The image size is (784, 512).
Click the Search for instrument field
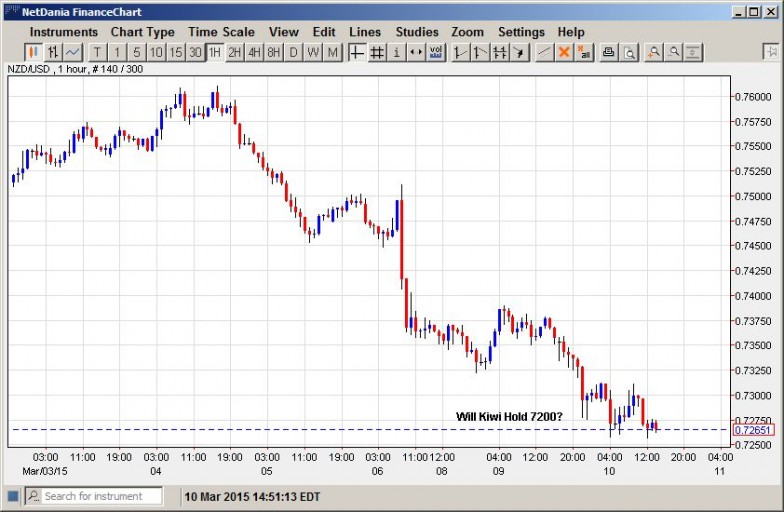pos(94,496)
